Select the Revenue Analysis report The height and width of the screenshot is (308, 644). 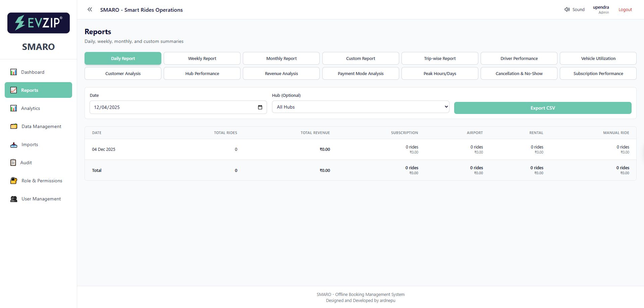[281, 73]
